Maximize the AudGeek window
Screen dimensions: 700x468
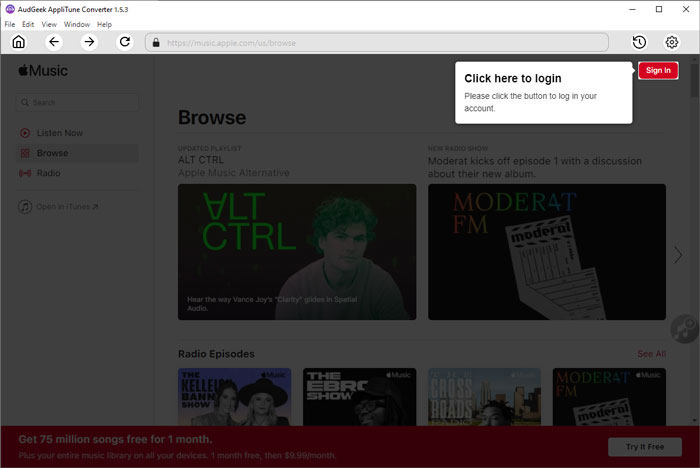(659, 9)
